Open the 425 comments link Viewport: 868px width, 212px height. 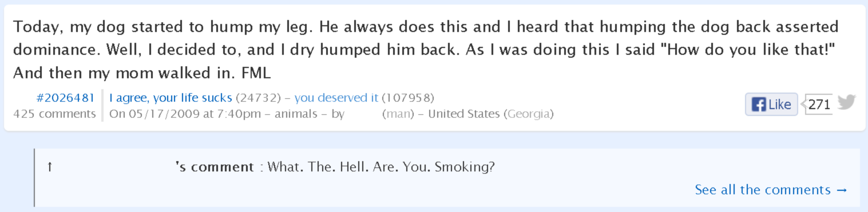[x=54, y=114]
